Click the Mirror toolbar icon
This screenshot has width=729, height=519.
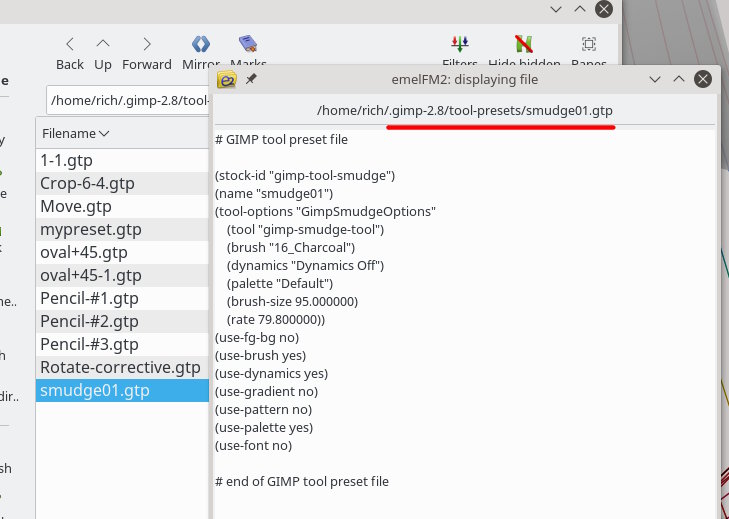click(x=201, y=45)
